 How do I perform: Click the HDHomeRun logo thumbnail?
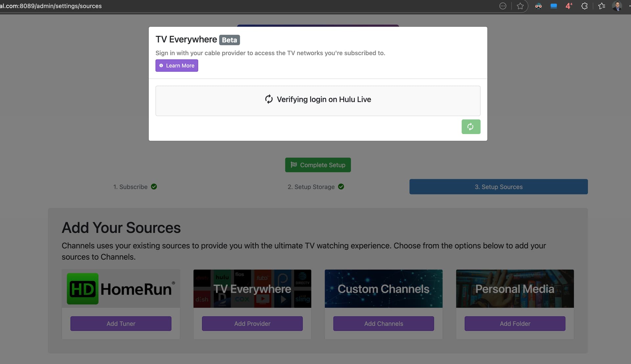121,289
